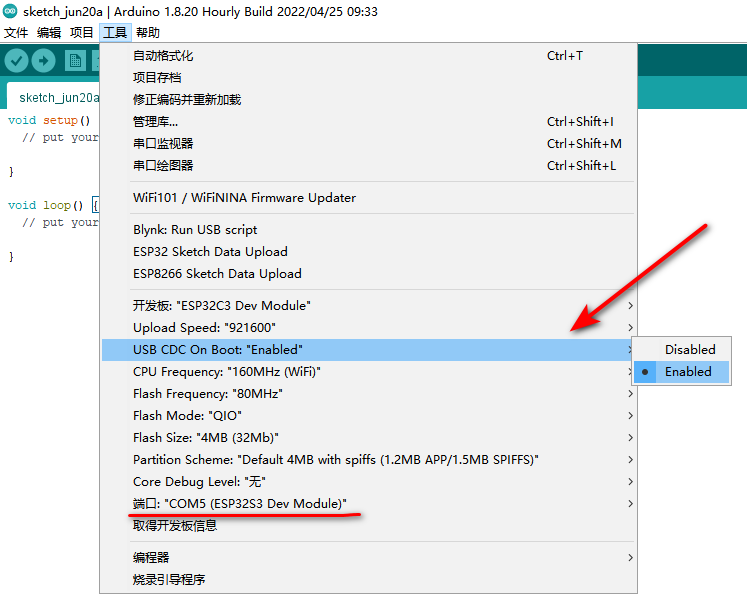Choose 烧录引导程序 burn bootloader
The width and height of the screenshot is (747, 609).
369,579
